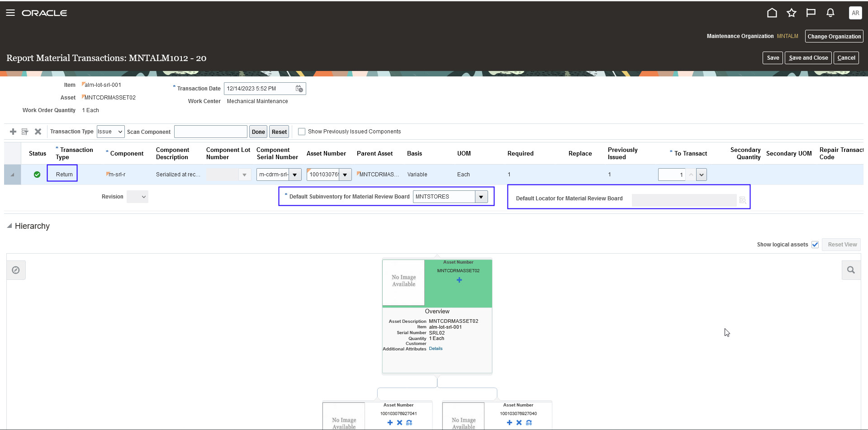
Task: Uncheck Show logical assets
Action: [815, 245]
